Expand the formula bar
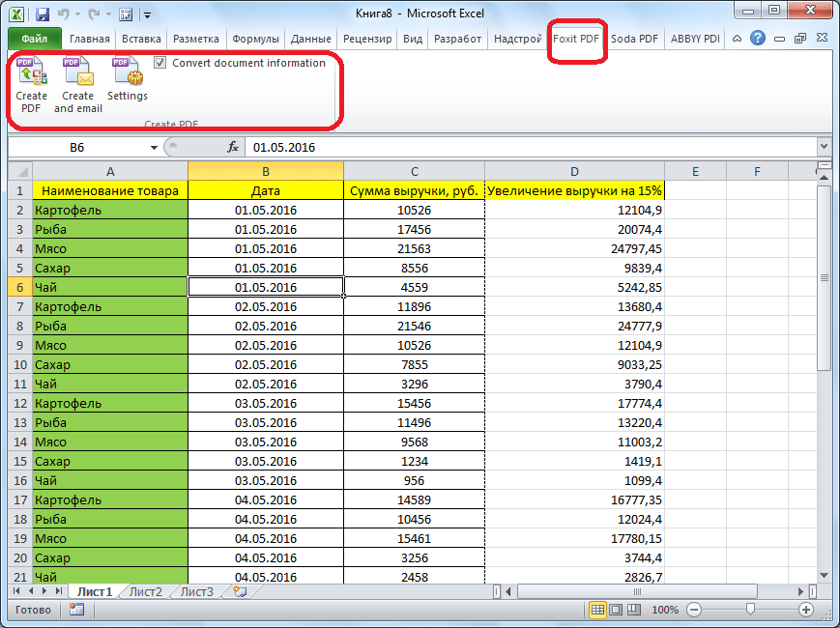Viewport: 840px width, 628px height. tap(824, 148)
